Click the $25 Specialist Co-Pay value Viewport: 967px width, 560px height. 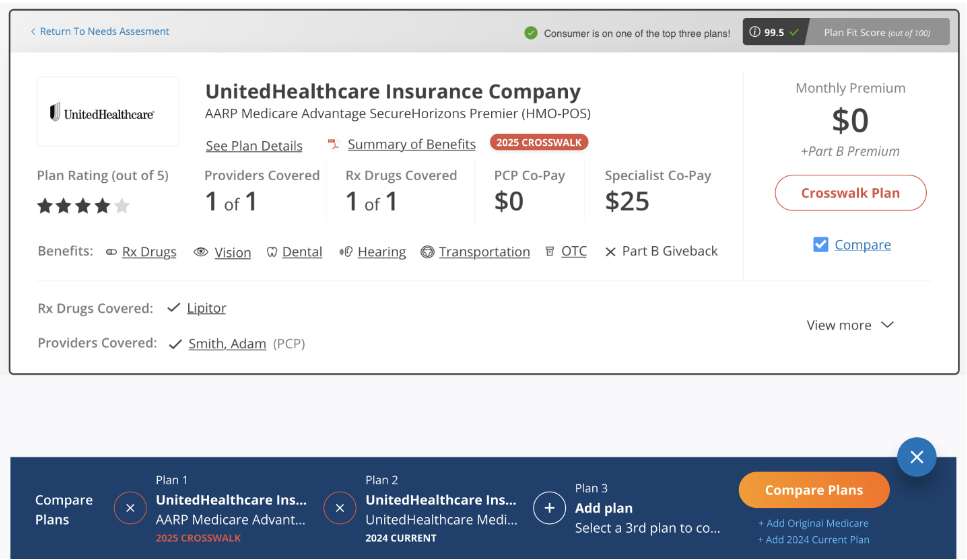[627, 201]
